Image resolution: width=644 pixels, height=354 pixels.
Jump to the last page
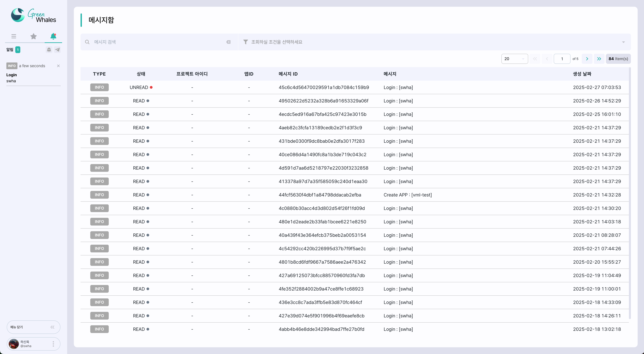[x=599, y=59]
